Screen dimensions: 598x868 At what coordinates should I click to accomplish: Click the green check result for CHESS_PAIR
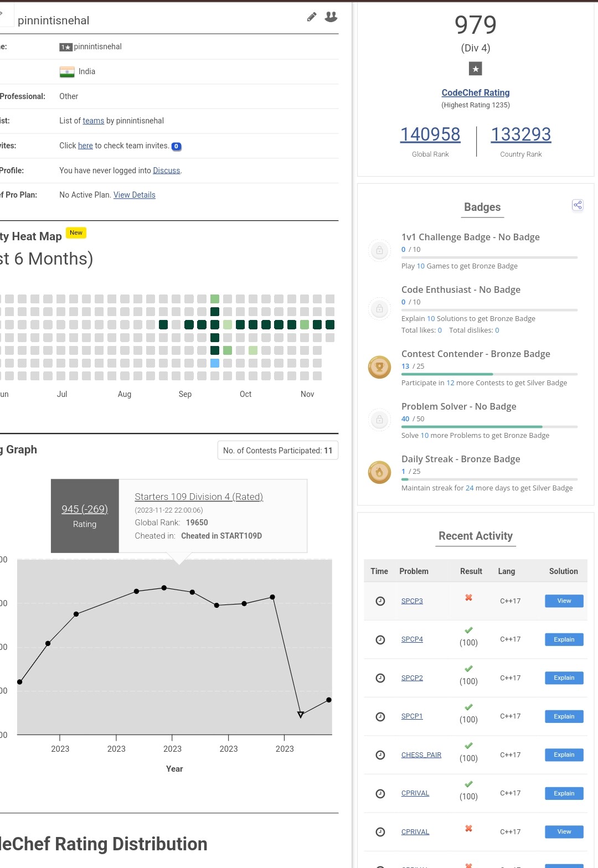coord(468,746)
